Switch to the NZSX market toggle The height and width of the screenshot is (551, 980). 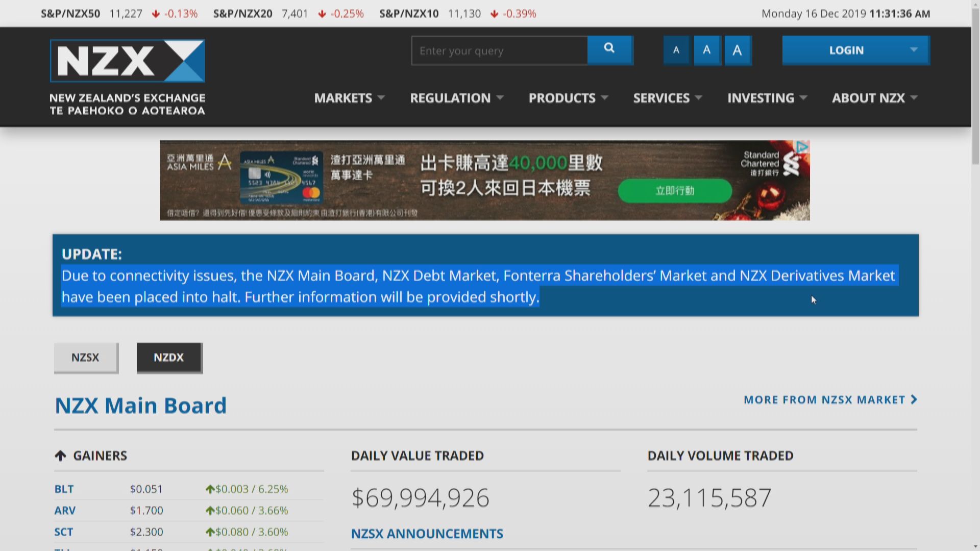(x=86, y=357)
